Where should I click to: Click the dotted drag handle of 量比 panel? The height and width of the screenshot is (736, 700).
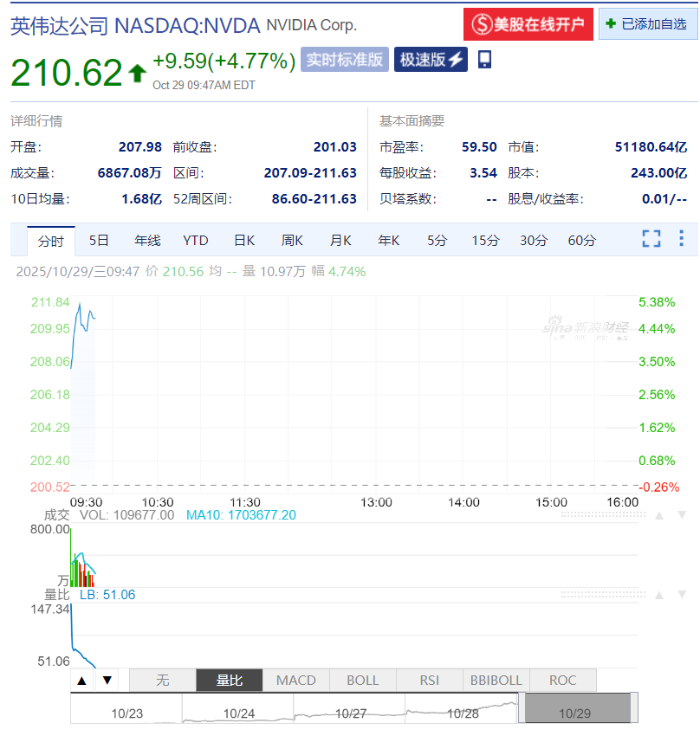[x=603, y=595]
